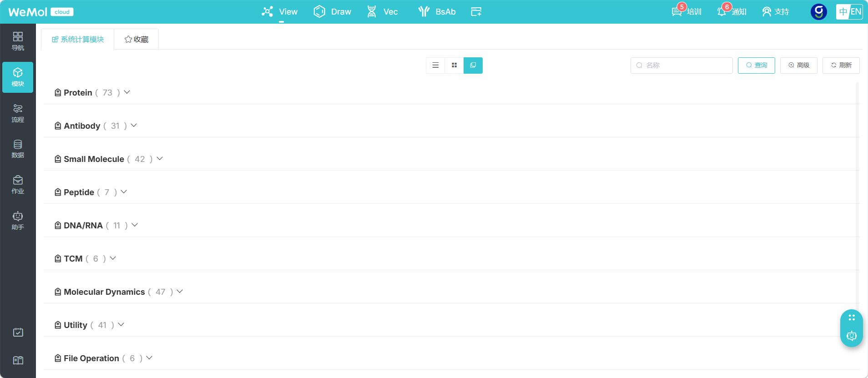Click the 查询 search button
Image resolution: width=868 pixels, height=378 pixels.
point(756,65)
